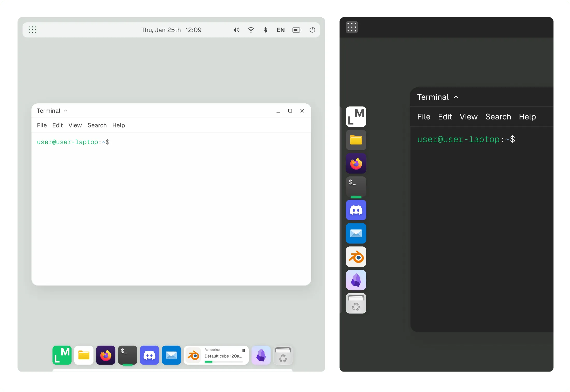The image size is (570, 392).
Task: Toggle the volume speaker icon in top bar
Action: 236,30
